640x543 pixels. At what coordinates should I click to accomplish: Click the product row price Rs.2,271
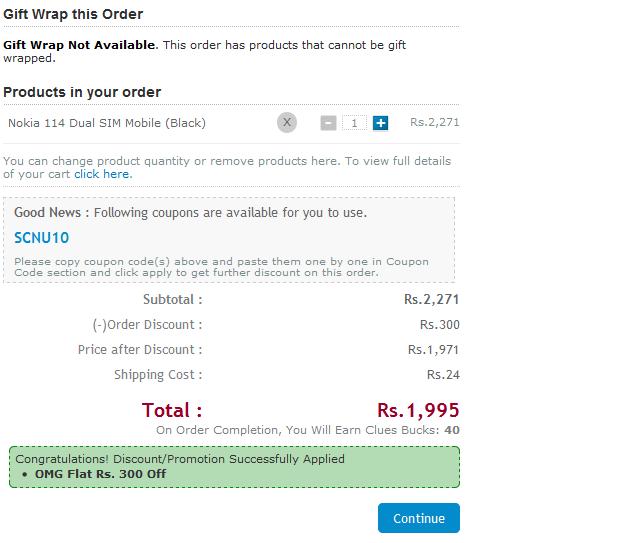click(435, 122)
